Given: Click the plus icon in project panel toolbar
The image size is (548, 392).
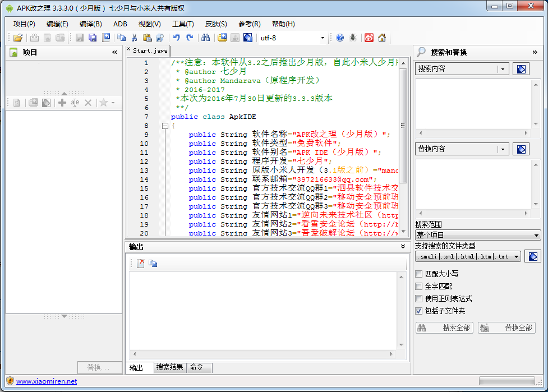Looking at the screenshot, I should 62,103.
